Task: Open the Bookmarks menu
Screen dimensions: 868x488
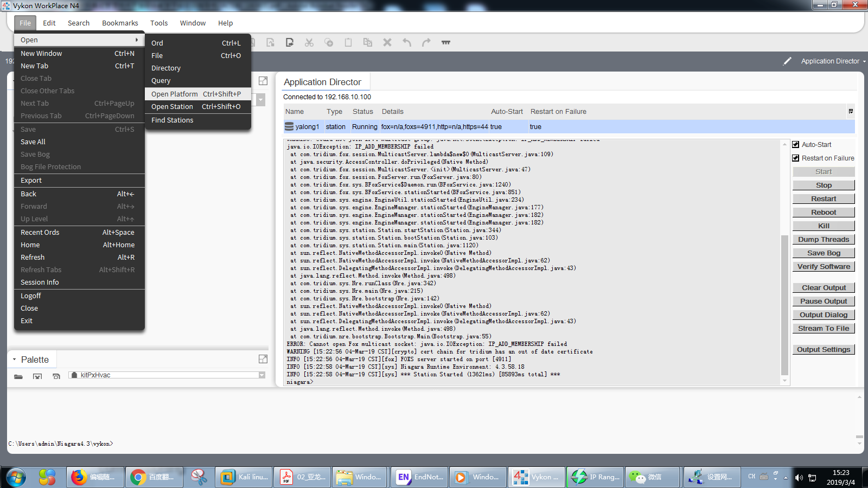Action: coord(120,23)
